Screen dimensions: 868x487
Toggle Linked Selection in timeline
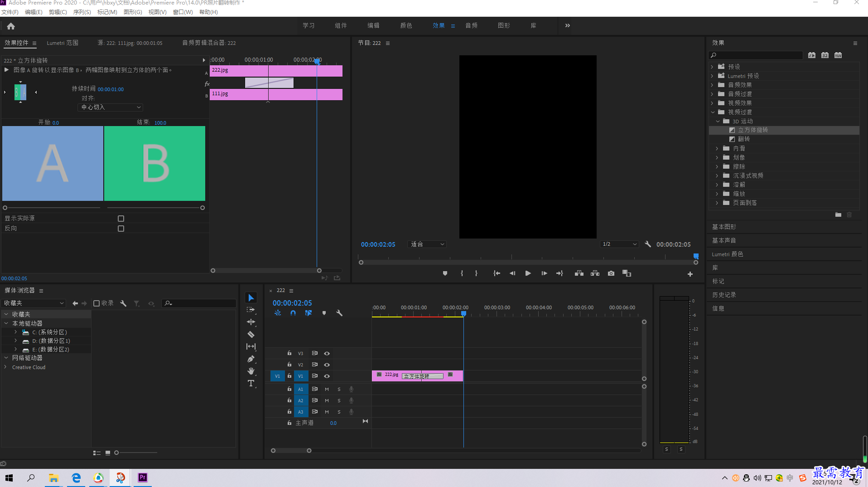coord(309,313)
